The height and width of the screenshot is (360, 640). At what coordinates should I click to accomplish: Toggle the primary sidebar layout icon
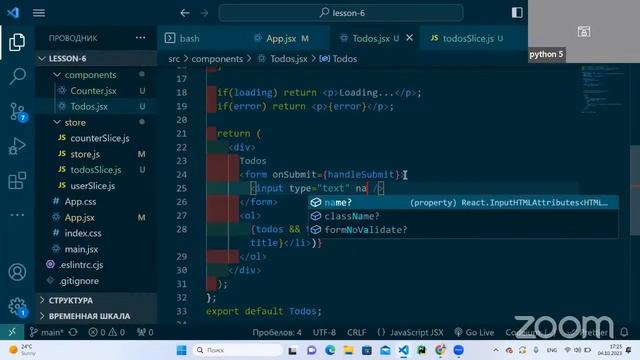coord(517,13)
